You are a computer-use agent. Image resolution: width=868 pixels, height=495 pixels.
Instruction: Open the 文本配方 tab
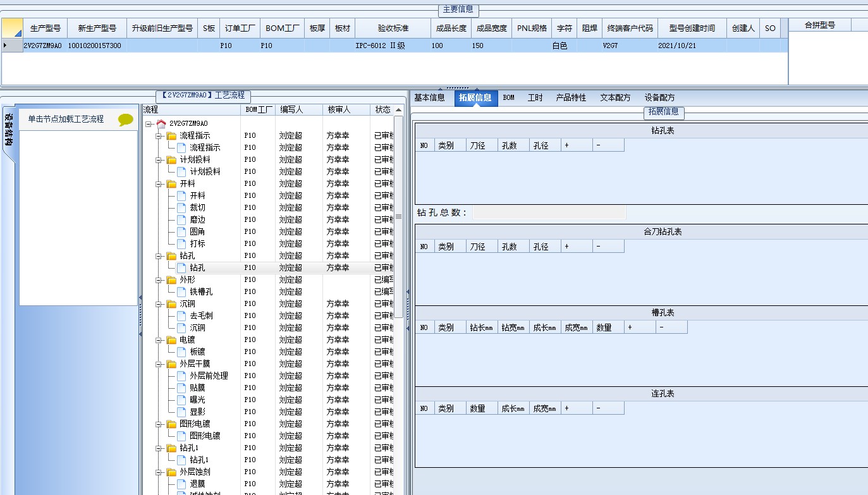point(616,98)
